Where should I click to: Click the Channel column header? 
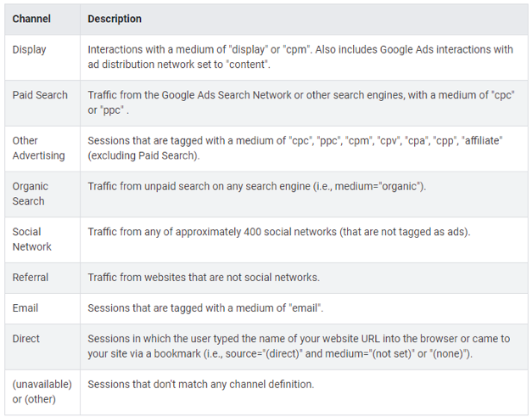click(x=31, y=19)
